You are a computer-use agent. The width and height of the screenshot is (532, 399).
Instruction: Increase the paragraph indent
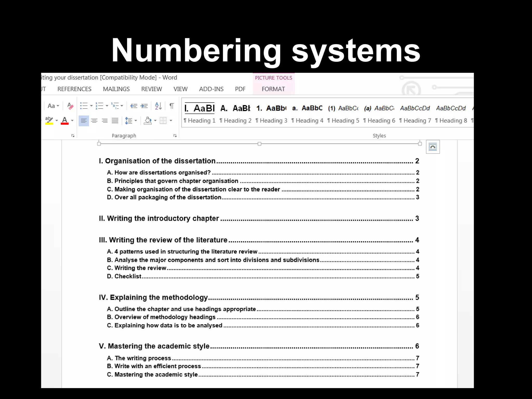144,106
